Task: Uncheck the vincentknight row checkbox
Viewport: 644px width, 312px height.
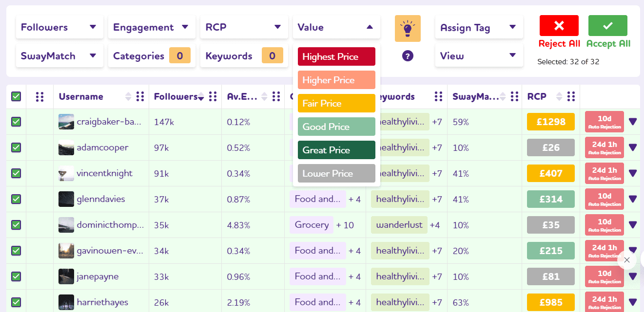Action: 16,173
